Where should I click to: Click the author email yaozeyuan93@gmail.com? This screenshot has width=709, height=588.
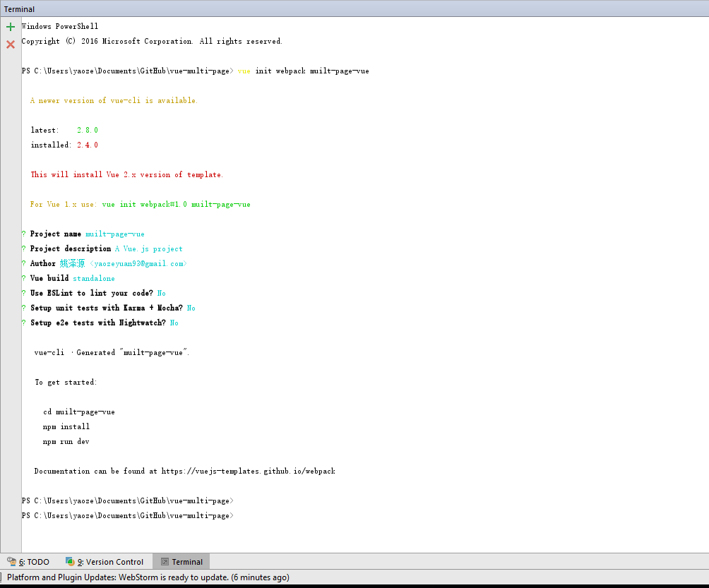(x=138, y=263)
